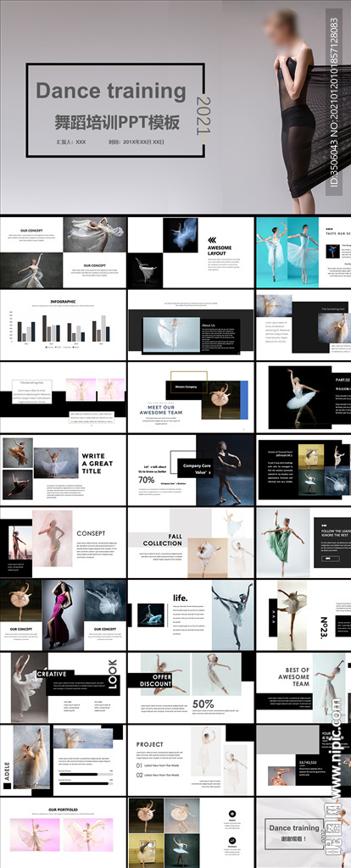
Task: Click the 50% discount figure
Action: point(203,704)
